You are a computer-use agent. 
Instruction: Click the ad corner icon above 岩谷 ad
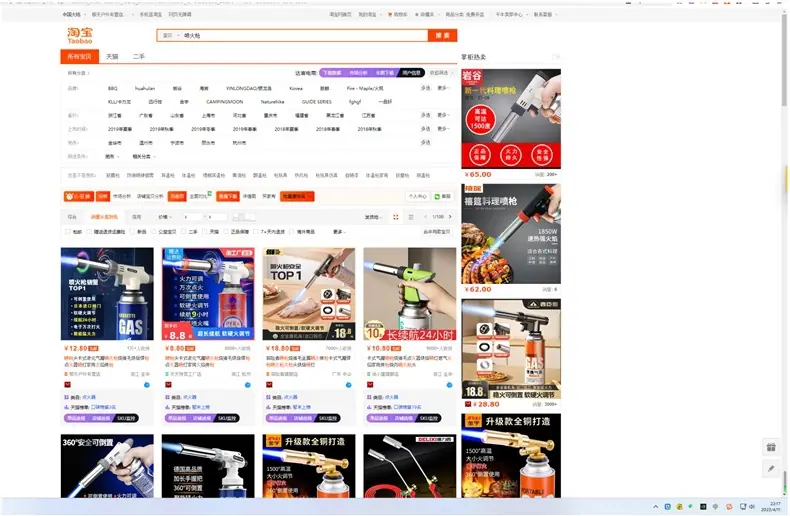coord(556,57)
